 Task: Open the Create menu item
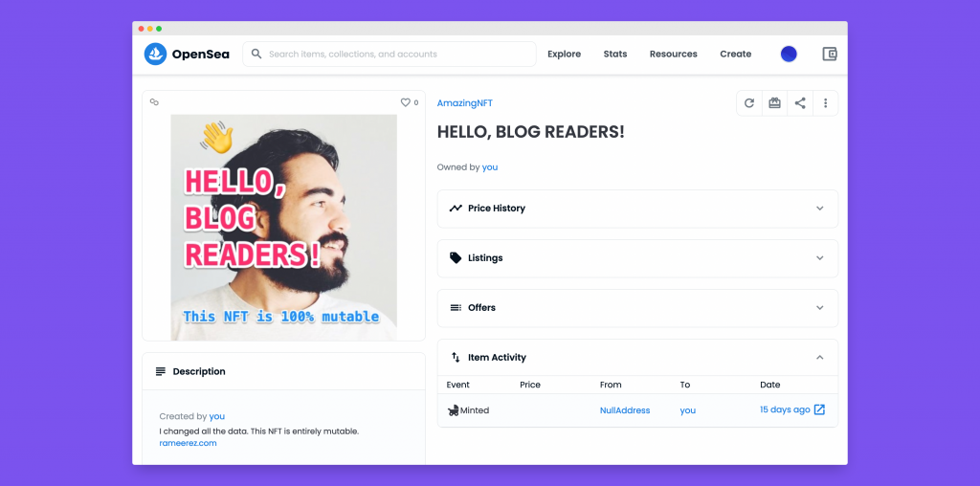(736, 55)
